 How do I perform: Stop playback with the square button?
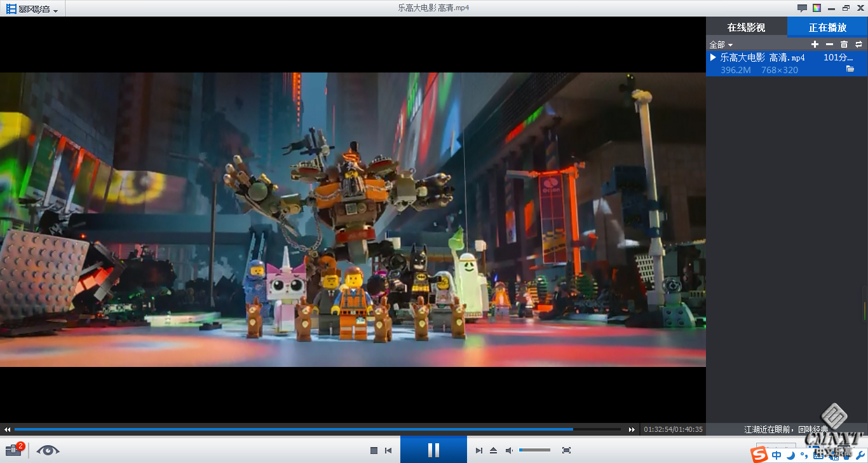[374, 450]
